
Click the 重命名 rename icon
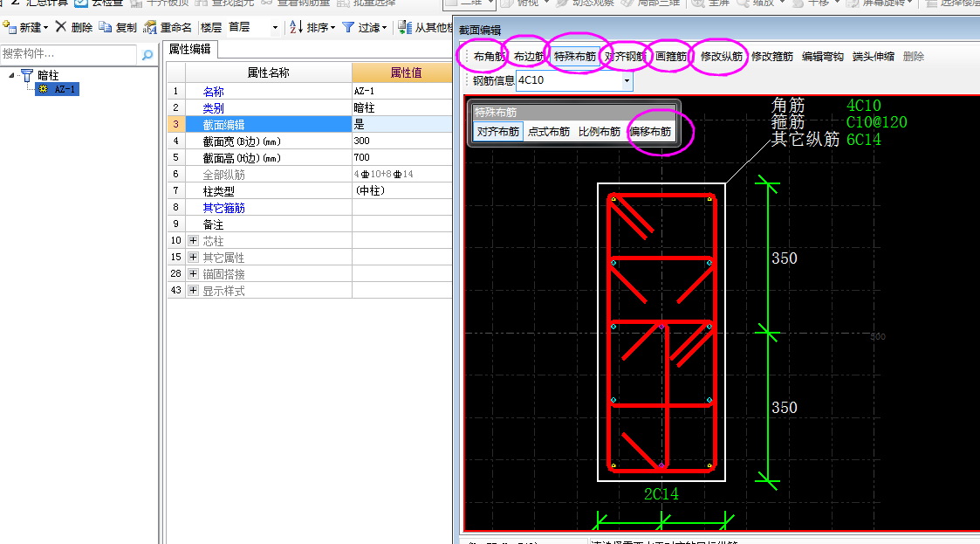[x=150, y=27]
